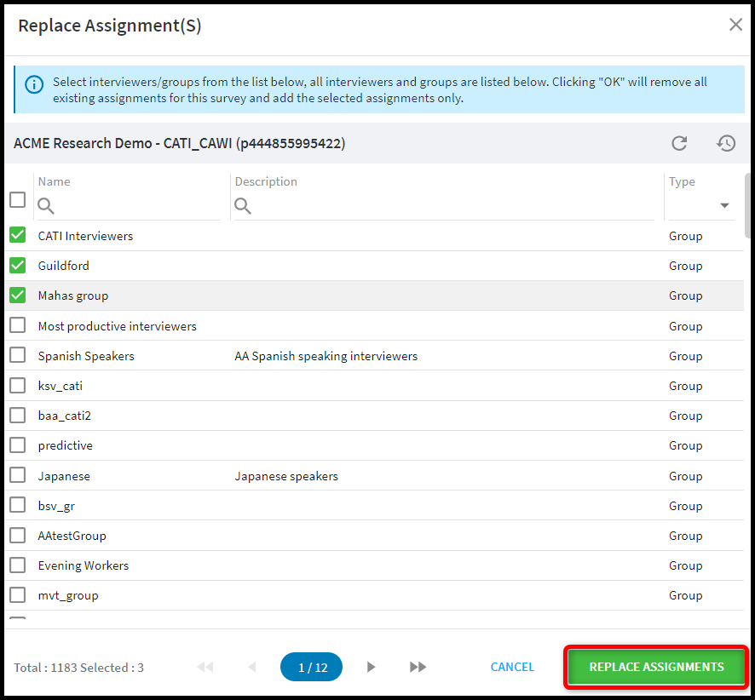The image size is (755, 700).
Task: Click the Description search magnifier icon
Action: 242,205
